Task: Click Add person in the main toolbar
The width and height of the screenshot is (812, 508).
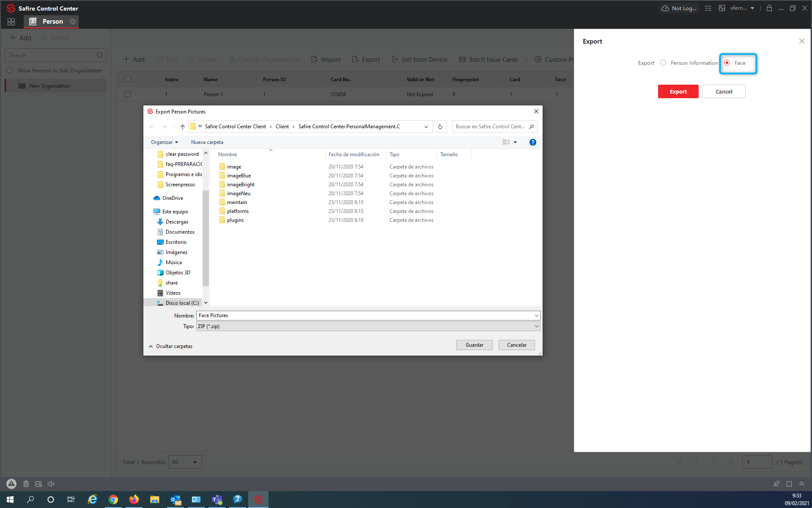Action: [134, 60]
